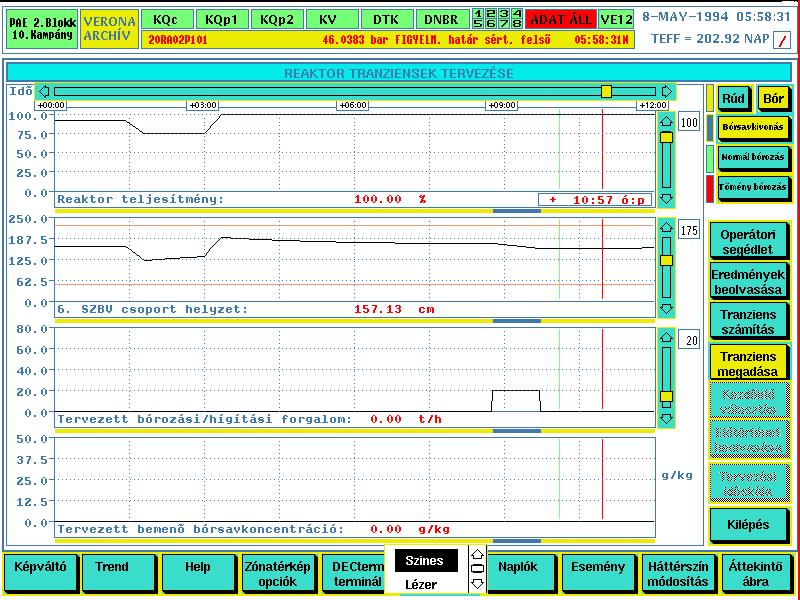Click the KQp1 status button
Screen dimensions: 800x600
pyautogui.click(x=222, y=20)
